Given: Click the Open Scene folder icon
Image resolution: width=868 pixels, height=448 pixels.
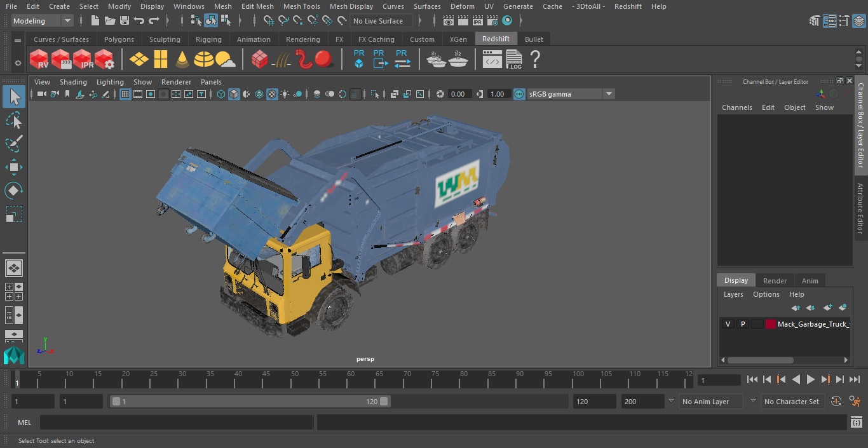Looking at the screenshot, I should [x=109, y=21].
